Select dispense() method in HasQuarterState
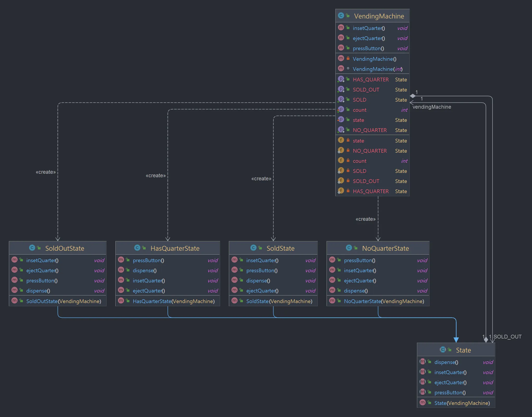This screenshot has width=532, height=417. coord(144,271)
